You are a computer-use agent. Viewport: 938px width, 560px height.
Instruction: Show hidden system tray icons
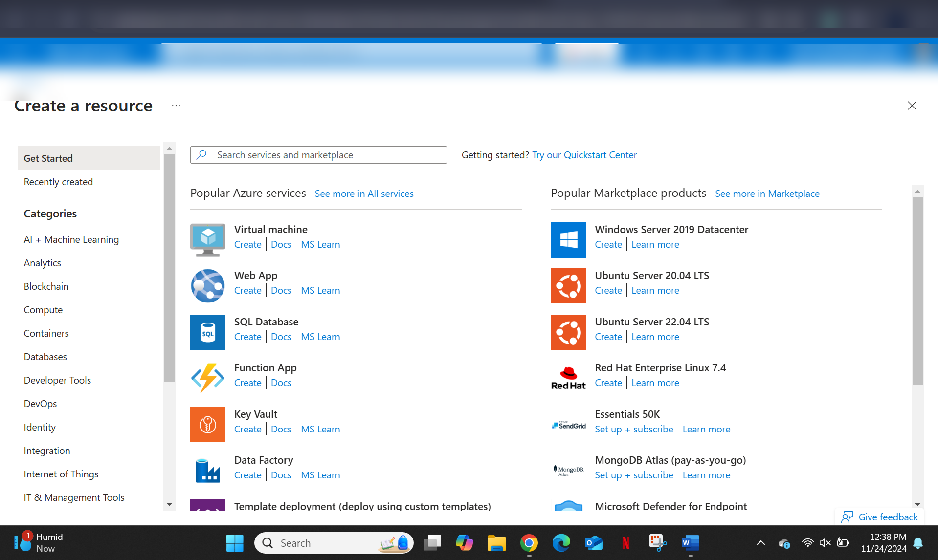(761, 543)
